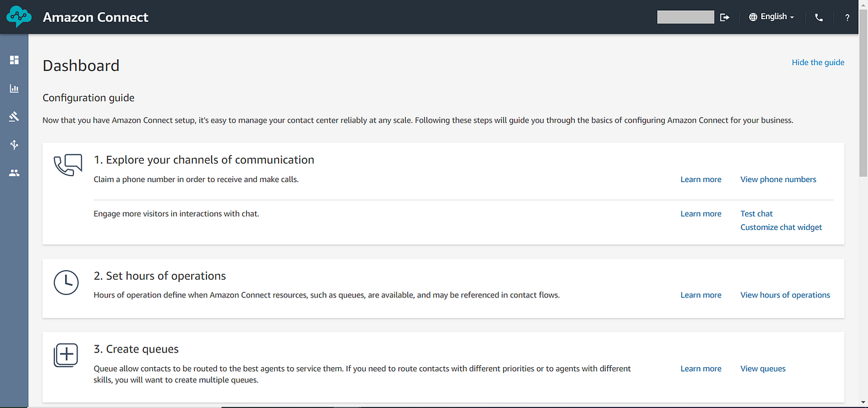Click the logout icon in the top bar
The width and height of the screenshot is (868, 408).
(724, 17)
